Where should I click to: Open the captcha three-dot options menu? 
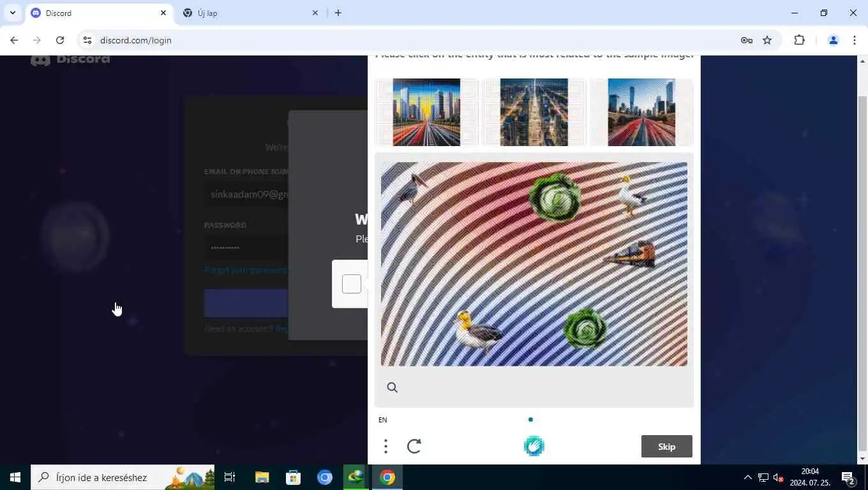(385, 446)
